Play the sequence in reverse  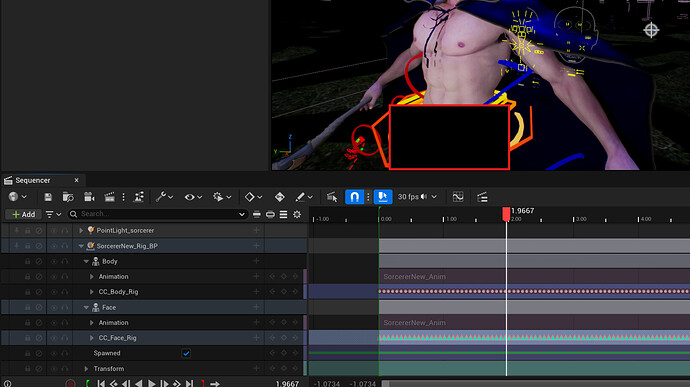pos(139,383)
